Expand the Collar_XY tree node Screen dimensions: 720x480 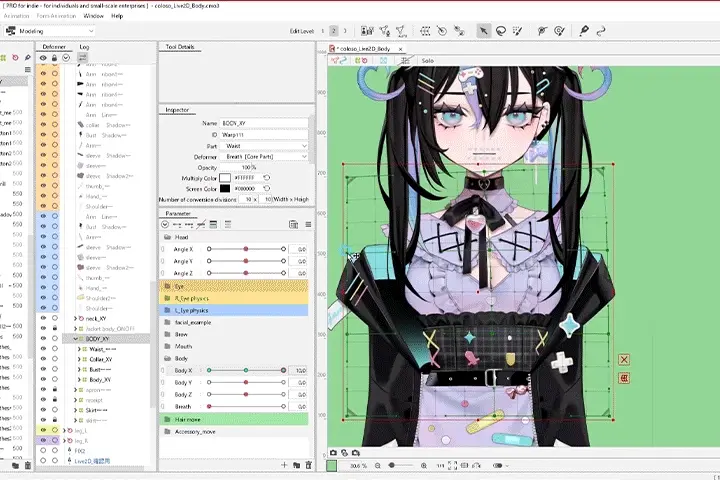click(79, 359)
